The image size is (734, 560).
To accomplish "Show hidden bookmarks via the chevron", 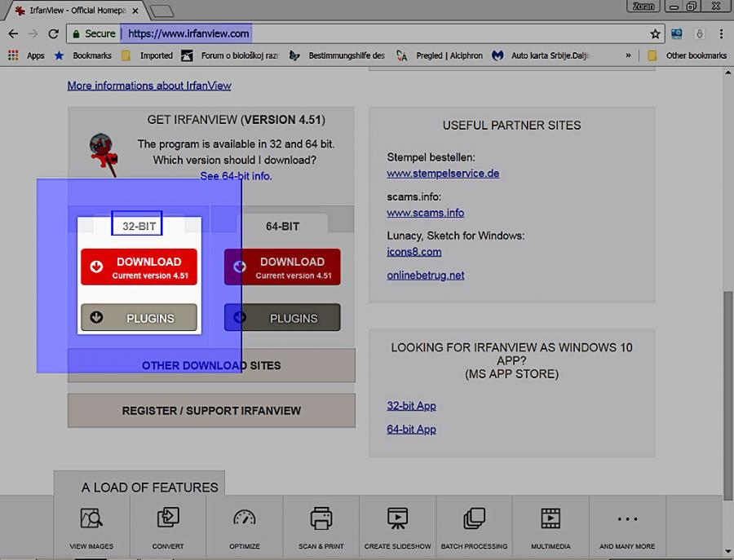I will (x=628, y=55).
